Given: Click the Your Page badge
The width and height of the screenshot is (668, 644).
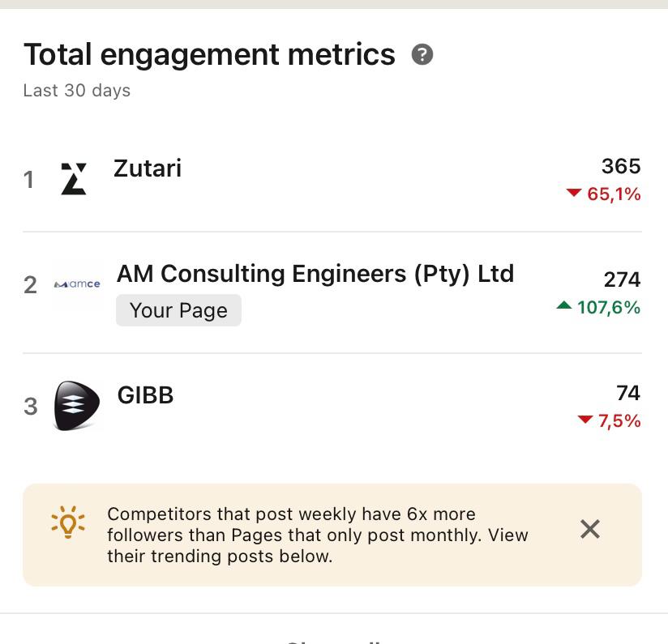Looking at the screenshot, I should [x=178, y=310].
